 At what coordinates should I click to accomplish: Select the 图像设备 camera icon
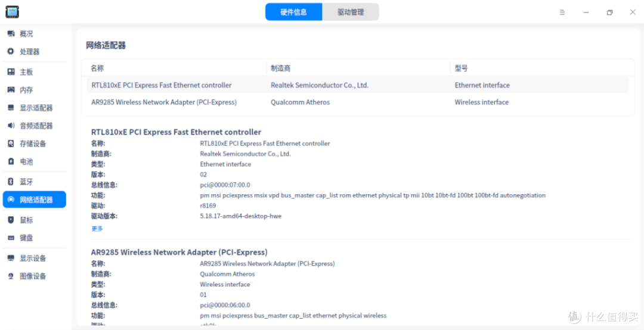click(x=11, y=276)
